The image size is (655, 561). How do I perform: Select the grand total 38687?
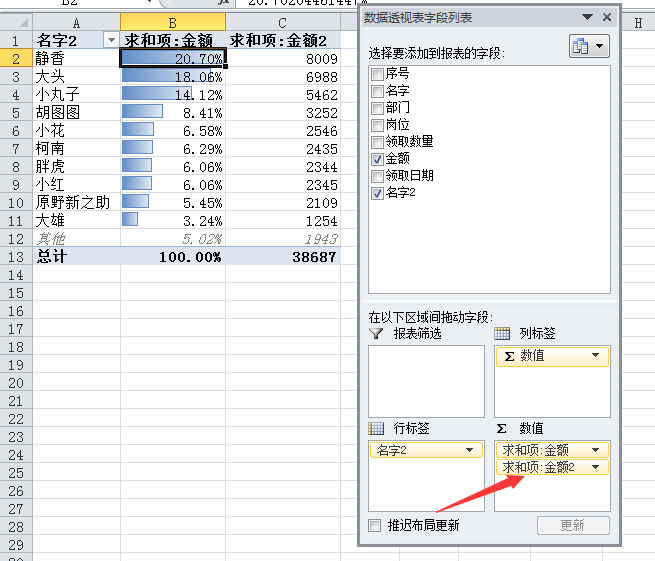(283, 256)
